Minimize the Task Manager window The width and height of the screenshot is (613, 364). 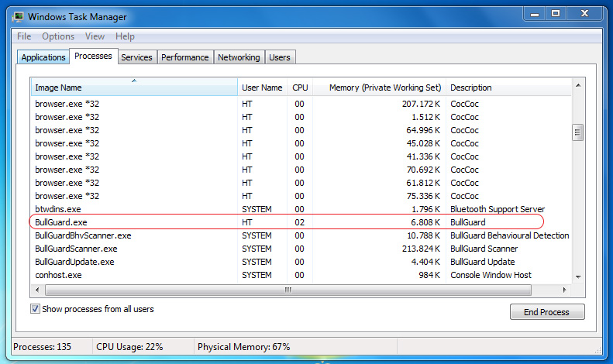pos(535,14)
